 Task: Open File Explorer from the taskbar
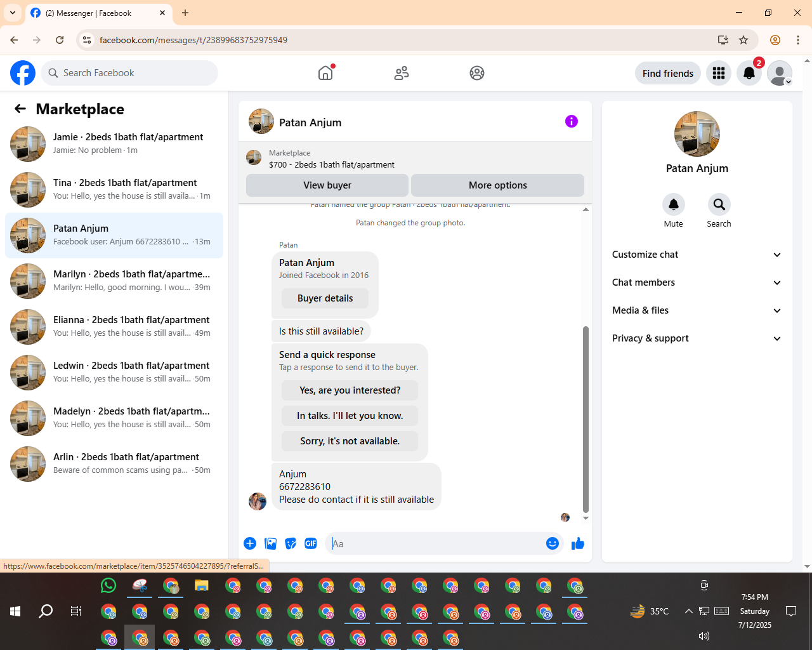coord(202,585)
